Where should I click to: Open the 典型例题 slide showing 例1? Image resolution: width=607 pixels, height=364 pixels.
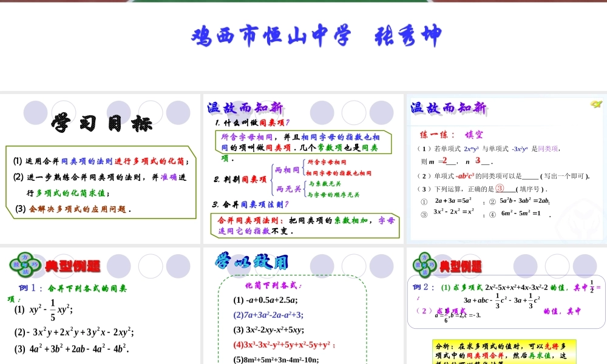pos(100,306)
